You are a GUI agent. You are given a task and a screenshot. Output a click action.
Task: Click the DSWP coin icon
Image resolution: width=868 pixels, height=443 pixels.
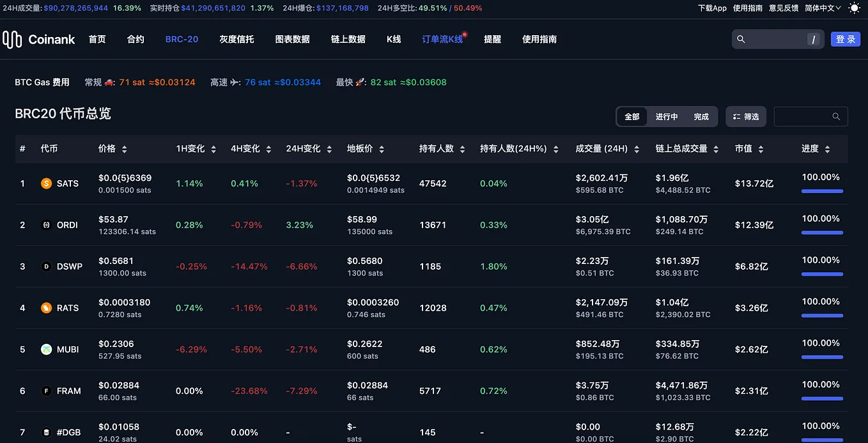pyautogui.click(x=46, y=267)
